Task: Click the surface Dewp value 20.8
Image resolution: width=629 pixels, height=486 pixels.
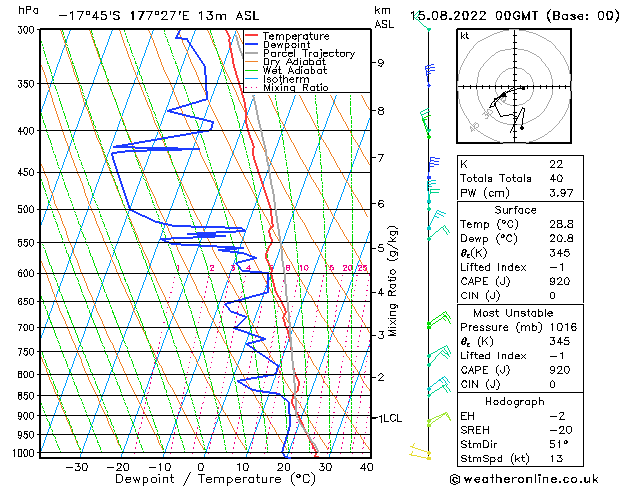Action: coord(561,239)
